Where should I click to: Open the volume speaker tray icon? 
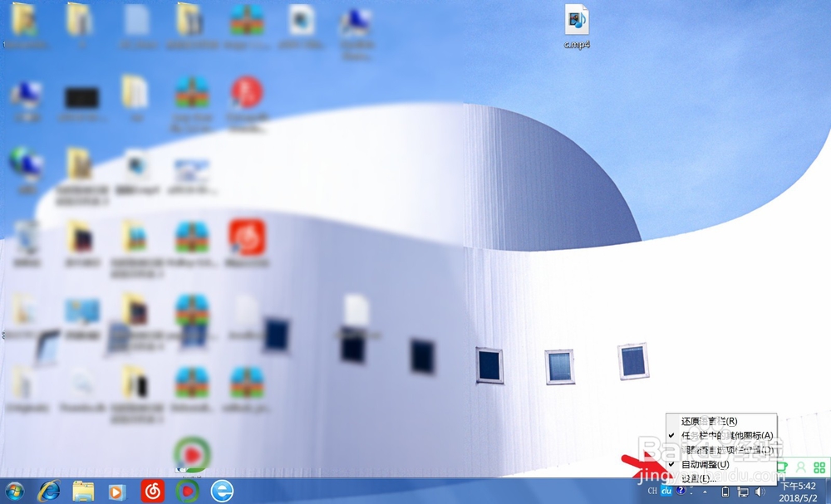pyautogui.click(x=760, y=492)
